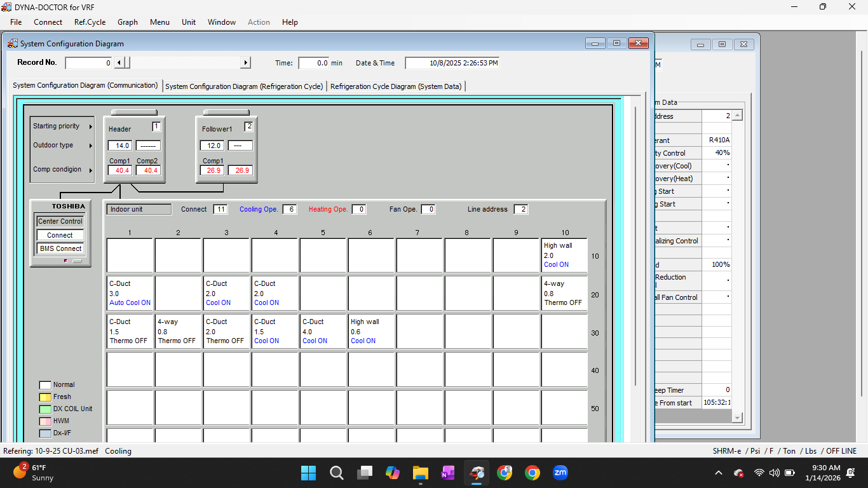Click the DYNA-DOCTOR taskbar app icon

(x=477, y=473)
